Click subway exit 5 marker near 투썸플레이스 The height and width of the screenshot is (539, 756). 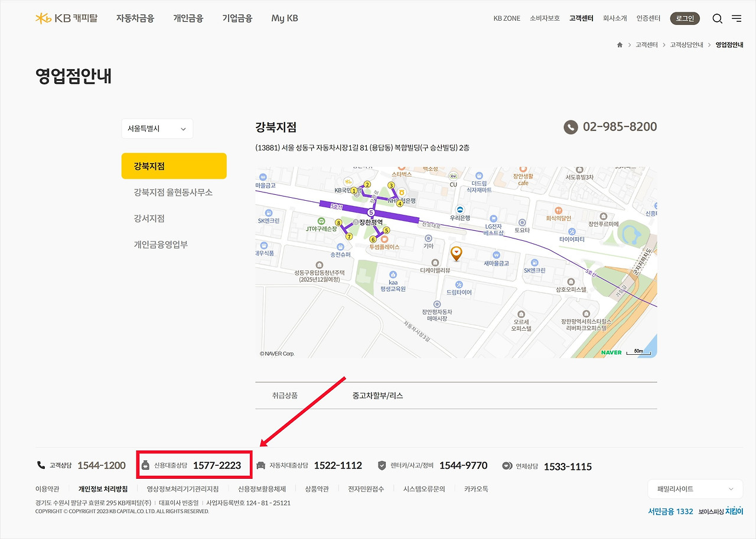386,230
